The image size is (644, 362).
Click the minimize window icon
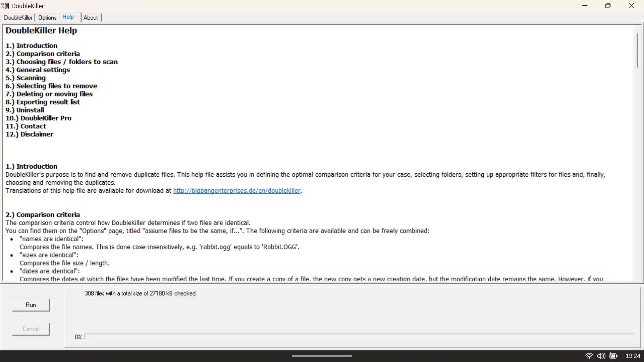tap(585, 6)
